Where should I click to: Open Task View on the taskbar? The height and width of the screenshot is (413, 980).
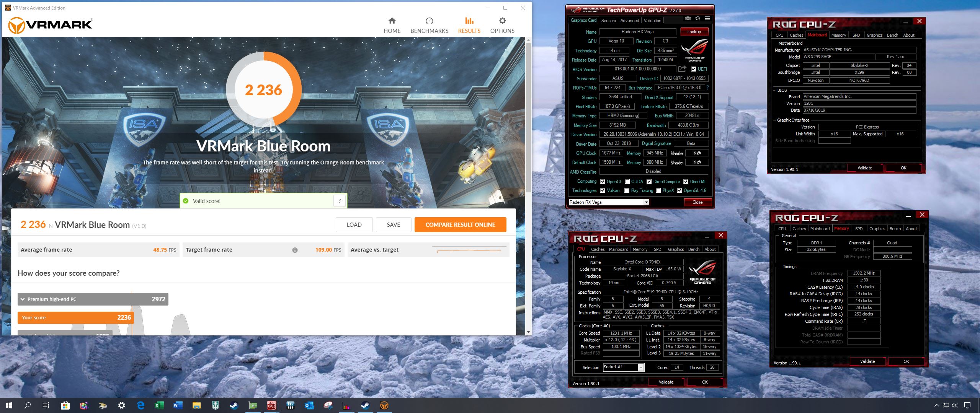click(46, 405)
